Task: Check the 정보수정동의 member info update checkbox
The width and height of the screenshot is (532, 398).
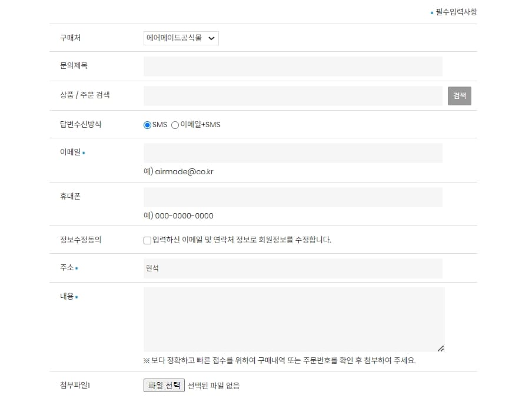Action: coord(147,239)
